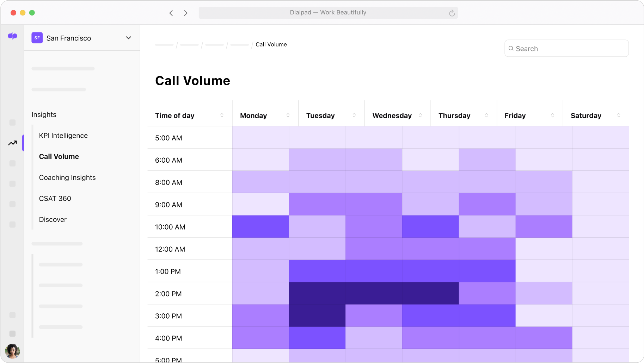644x363 pixels.
Task: Open the user profile avatar
Action: point(12,351)
